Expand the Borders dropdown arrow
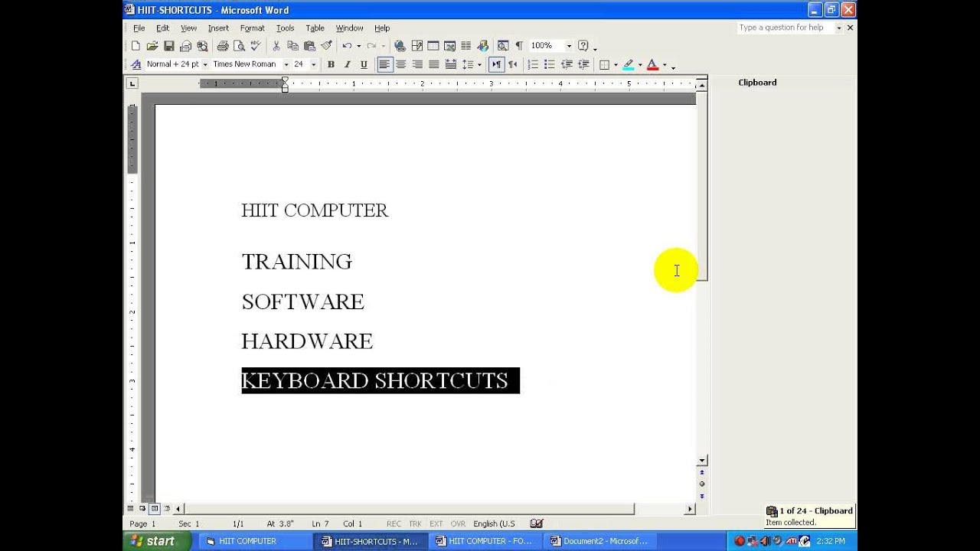Image resolution: width=980 pixels, height=551 pixels. pos(616,64)
